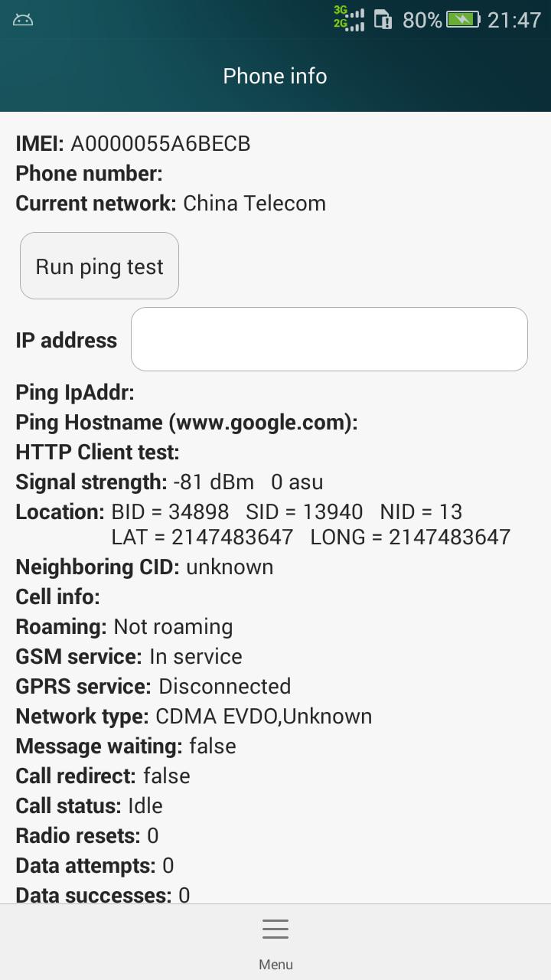Tap the Location BID SID NID line
The width and height of the screenshot is (551, 980).
coord(239,511)
